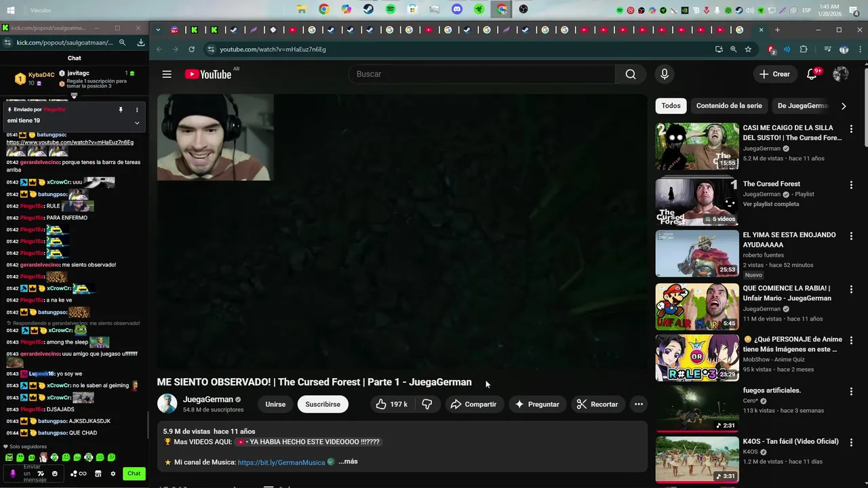Open the YouTube link in batungpso's chat message
868x488 pixels.
pos(70,142)
